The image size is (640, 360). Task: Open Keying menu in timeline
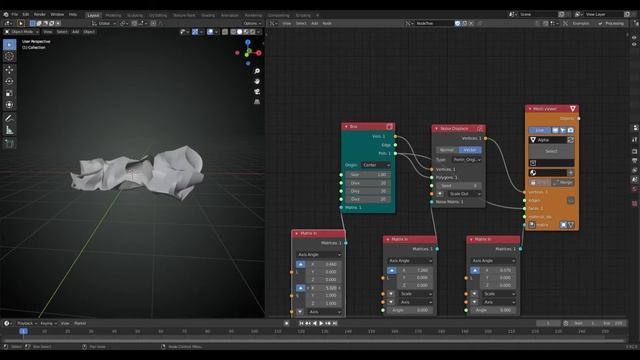tap(49, 323)
